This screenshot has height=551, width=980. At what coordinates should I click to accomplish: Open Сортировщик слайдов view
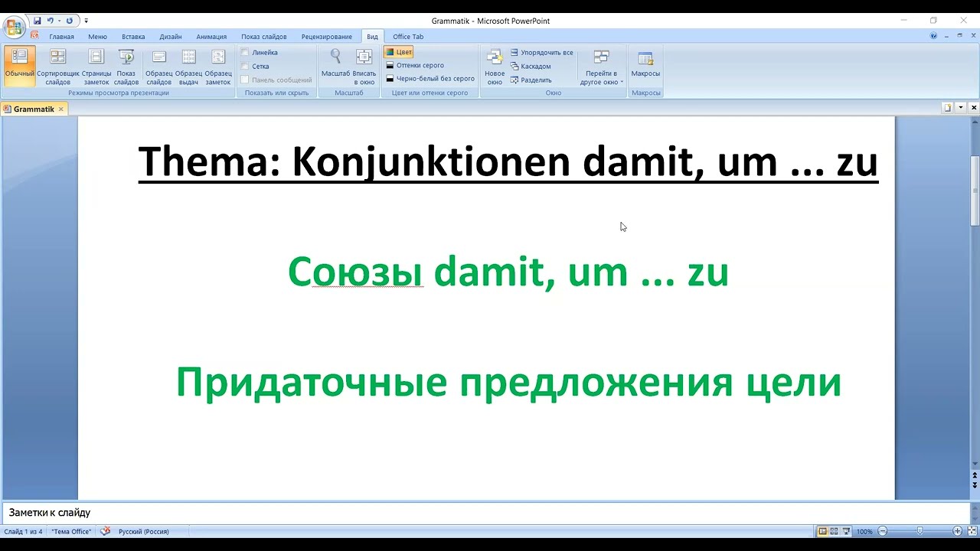click(57, 66)
